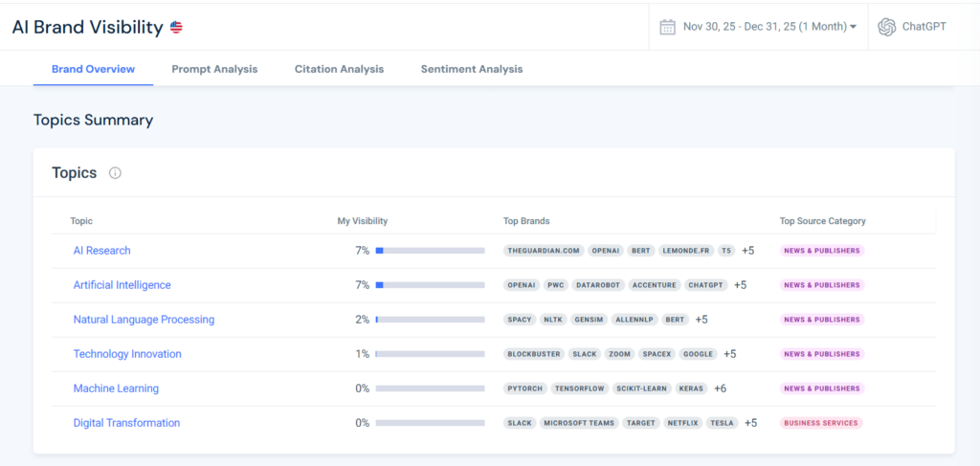Click the My Visibility column header
This screenshot has width=980, height=466.
[x=362, y=221]
